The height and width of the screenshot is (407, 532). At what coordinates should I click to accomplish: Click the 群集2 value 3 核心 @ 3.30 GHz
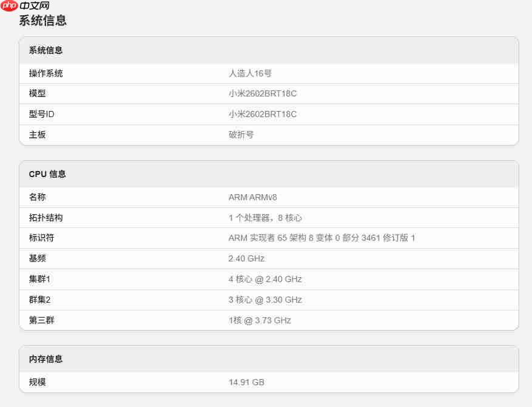266,300
